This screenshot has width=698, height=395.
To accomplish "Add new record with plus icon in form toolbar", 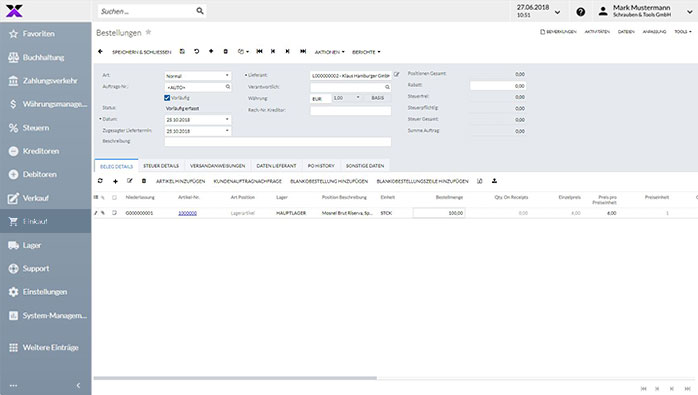I will pos(211,52).
